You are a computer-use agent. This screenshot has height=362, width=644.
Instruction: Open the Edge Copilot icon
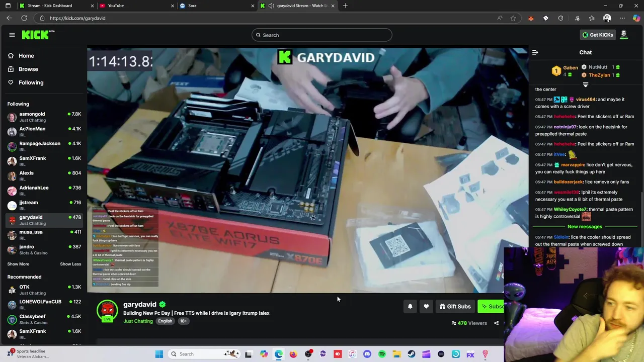point(636,18)
